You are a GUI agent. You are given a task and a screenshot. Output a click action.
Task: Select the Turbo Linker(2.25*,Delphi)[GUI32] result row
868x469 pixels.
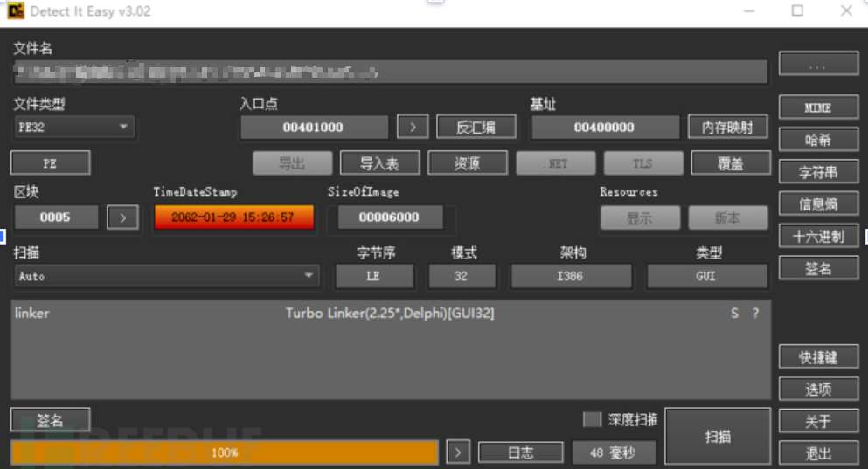[x=390, y=313]
